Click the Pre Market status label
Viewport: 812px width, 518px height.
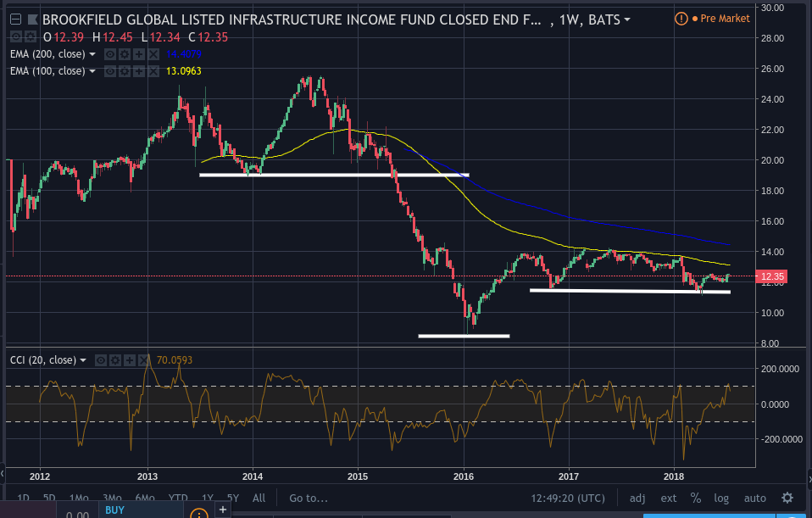pyautogui.click(x=725, y=19)
